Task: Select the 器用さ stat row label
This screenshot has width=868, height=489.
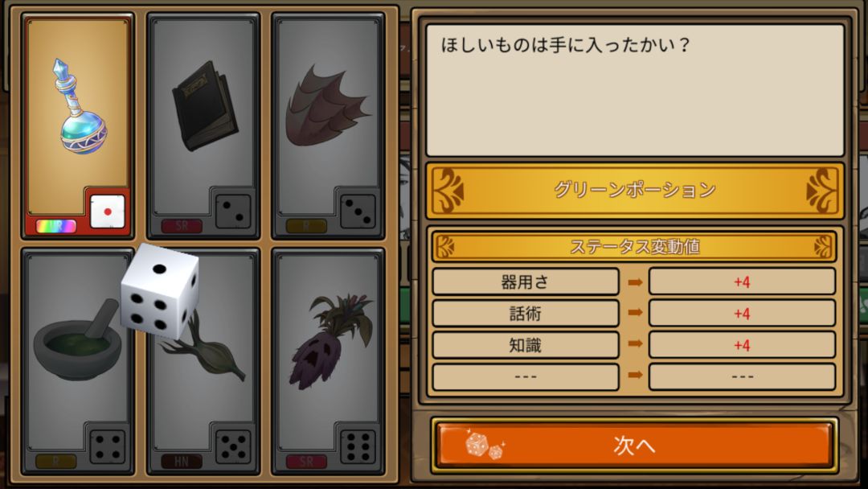Action: (x=525, y=281)
